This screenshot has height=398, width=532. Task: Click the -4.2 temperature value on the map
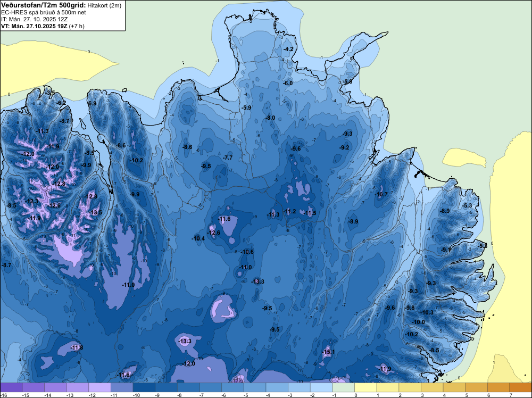coord(288,49)
